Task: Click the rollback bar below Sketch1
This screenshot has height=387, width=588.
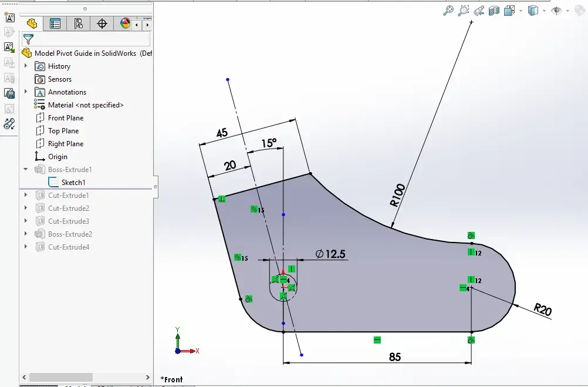Action: pos(86,189)
